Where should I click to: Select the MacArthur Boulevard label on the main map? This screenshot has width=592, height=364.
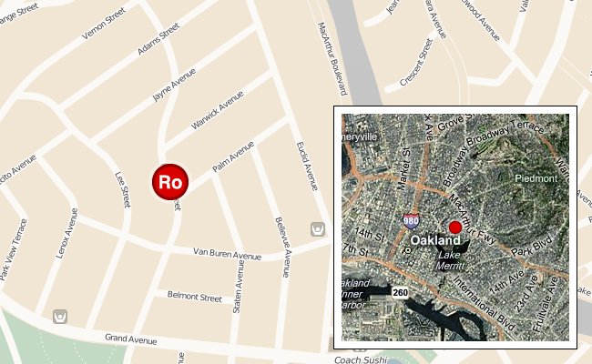(332, 59)
